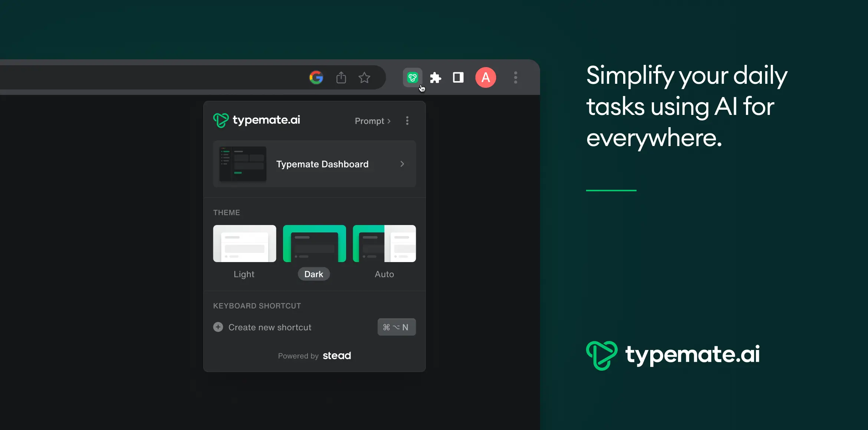The width and height of the screenshot is (868, 430).
Task: Select the Dark theme preview
Action: (314, 244)
